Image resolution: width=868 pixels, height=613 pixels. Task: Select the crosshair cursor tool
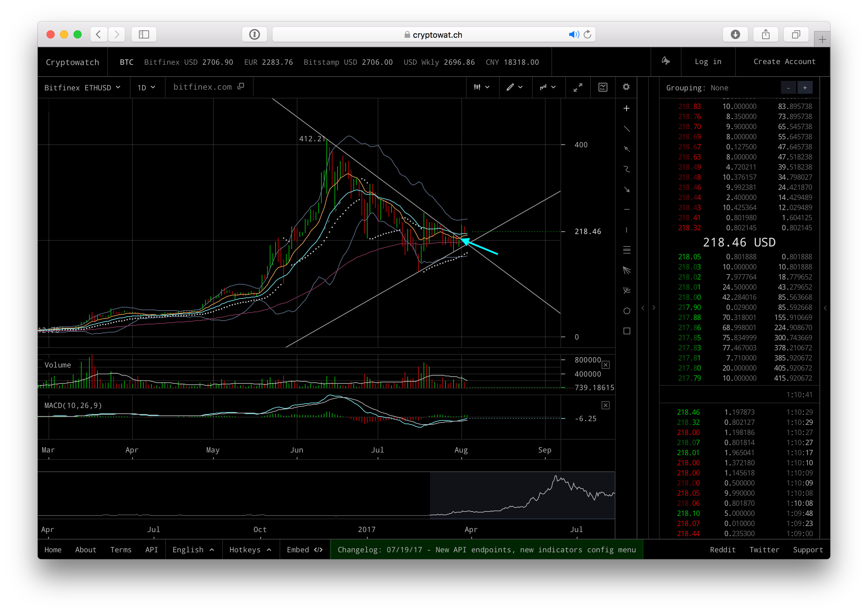[627, 109]
